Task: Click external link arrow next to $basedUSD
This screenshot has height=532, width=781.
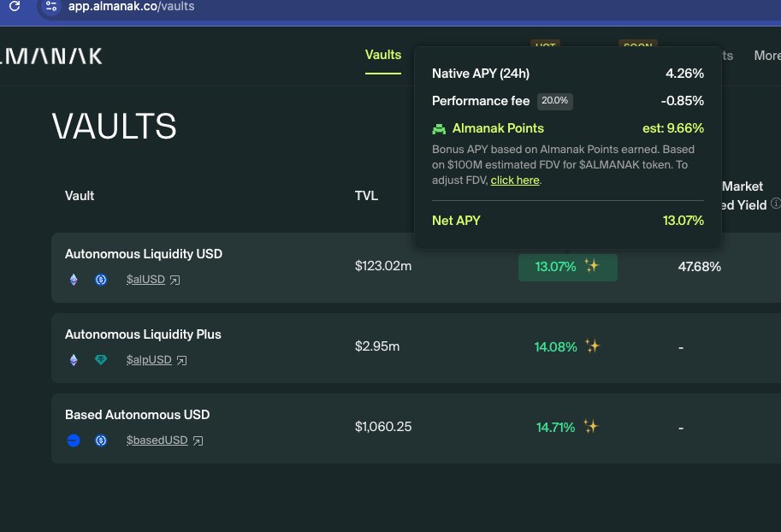Action: (198, 440)
